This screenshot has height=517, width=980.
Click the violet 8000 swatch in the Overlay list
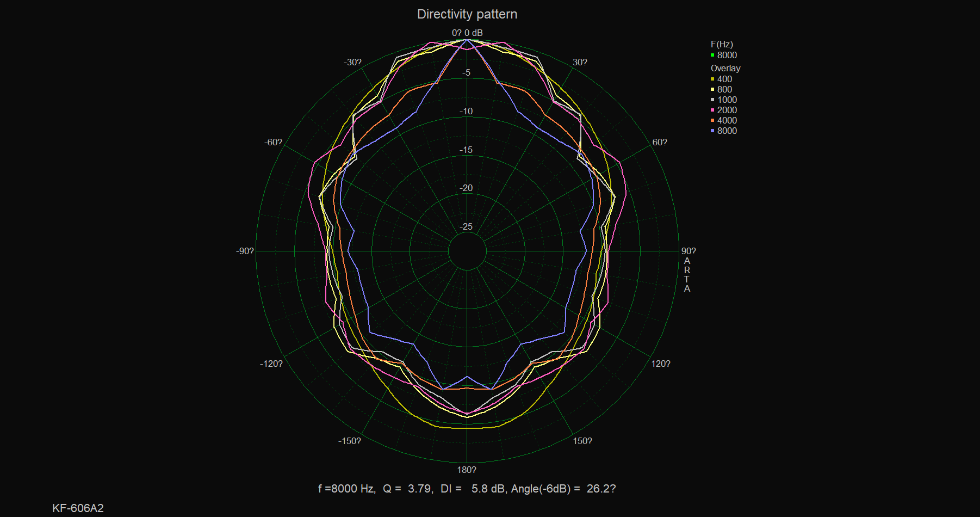pos(712,131)
